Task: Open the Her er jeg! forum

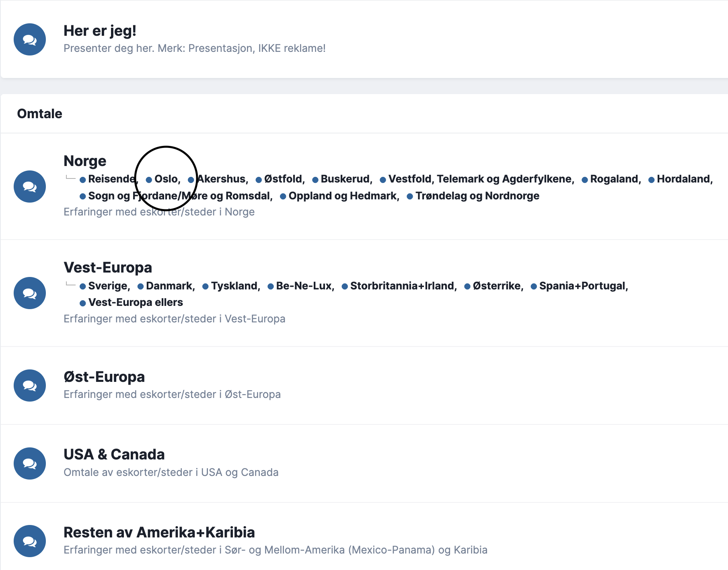Action: click(x=100, y=31)
